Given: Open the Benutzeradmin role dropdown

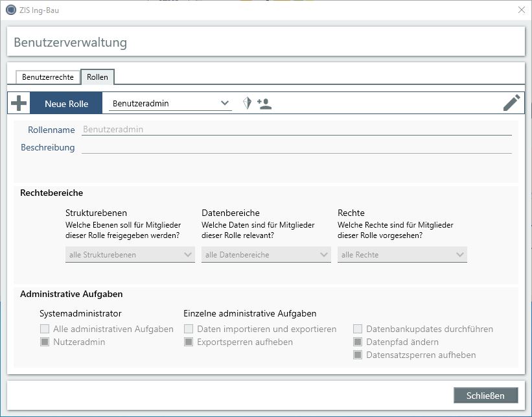Looking at the screenshot, I should [170, 103].
